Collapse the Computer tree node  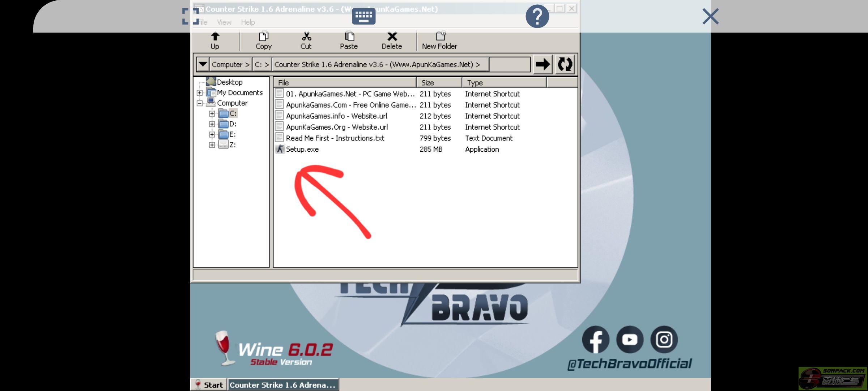[200, 103]
